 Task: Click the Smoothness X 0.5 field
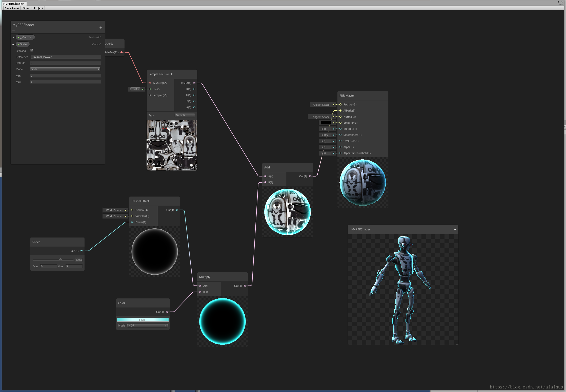click(x=327, y=135)
